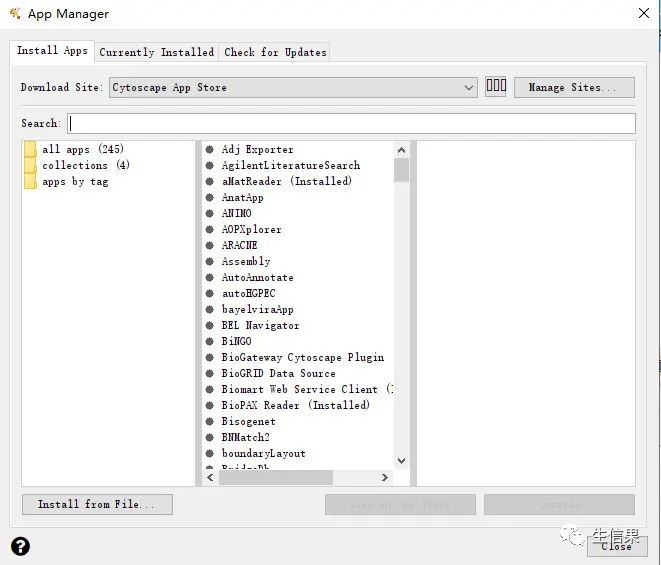This screenshot has height=565, width=661.
Task: Click the disabled View on App Store button
Action: pos(400,504)
